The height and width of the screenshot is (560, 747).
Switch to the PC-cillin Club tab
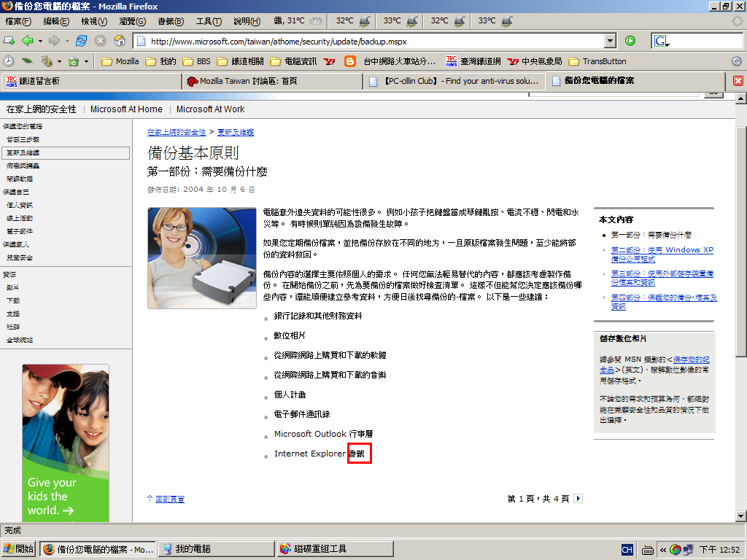click(454, 81)
